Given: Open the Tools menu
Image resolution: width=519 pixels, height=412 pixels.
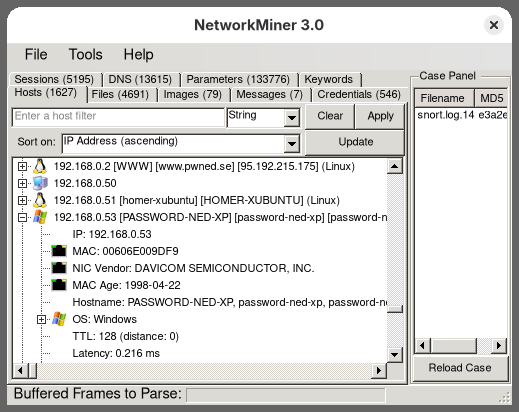Looking at the screenshot, I should 85,54.
